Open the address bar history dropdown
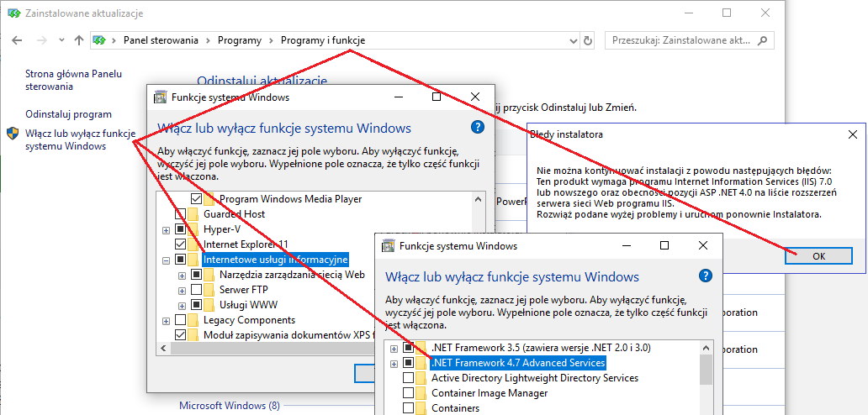The image size is (868, 415). pyautogui.click(x=574, y=40)
